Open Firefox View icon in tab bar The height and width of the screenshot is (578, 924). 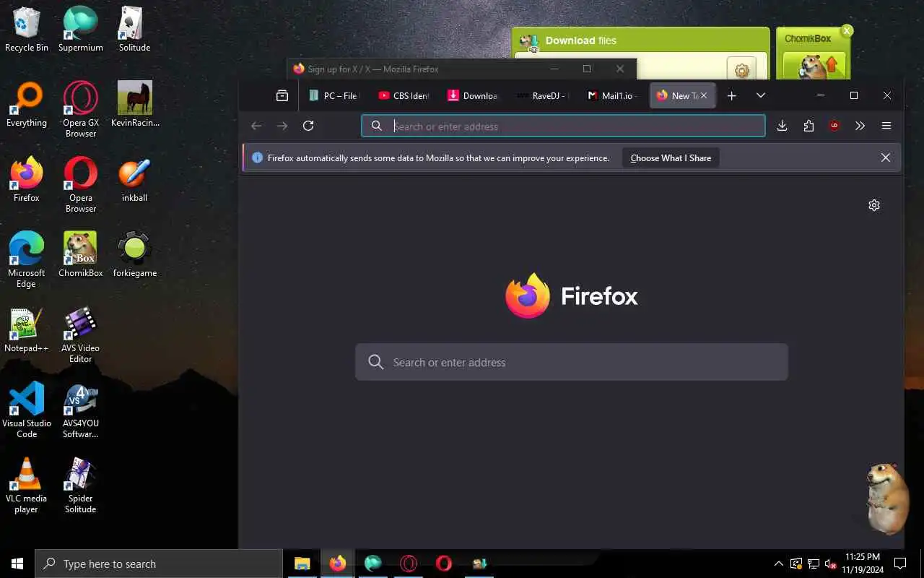282,95
